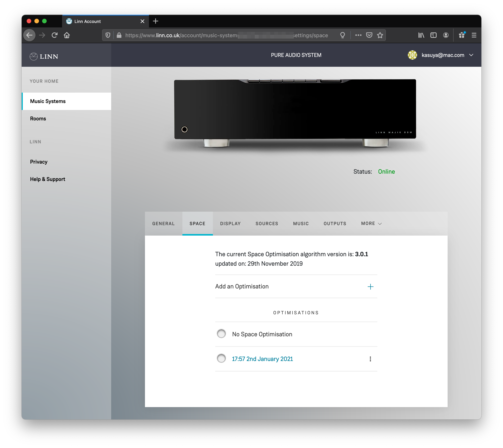Open the SOURCES tab
The image size is (503, 448).
(267, 223)
